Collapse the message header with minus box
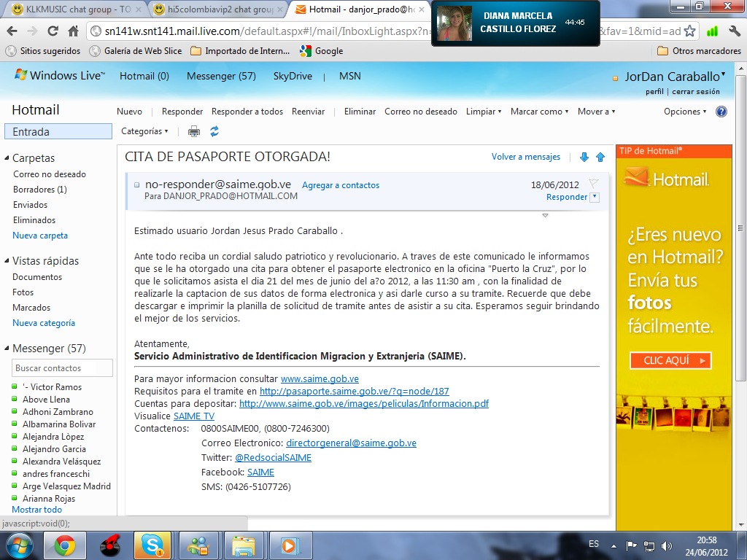This screenshot has width=747, height=560. [x=136, y=184]
